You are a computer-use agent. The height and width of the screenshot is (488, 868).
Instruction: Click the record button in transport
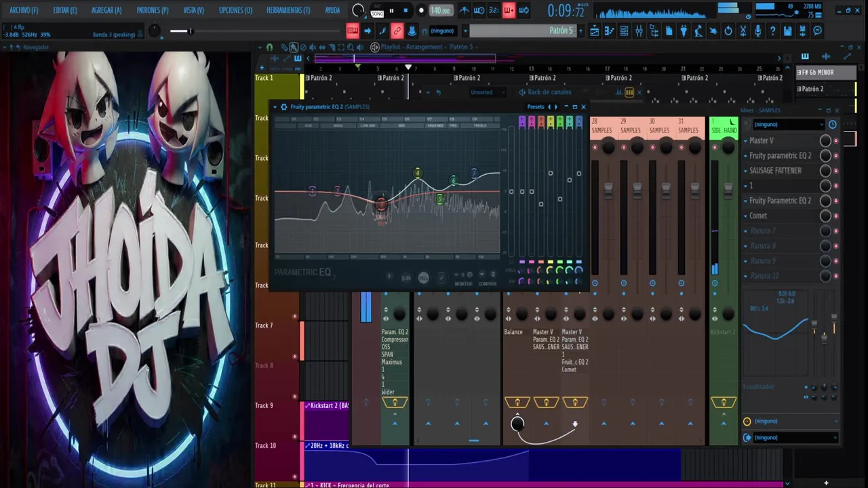pyautogui.click(x=420, y=10)
